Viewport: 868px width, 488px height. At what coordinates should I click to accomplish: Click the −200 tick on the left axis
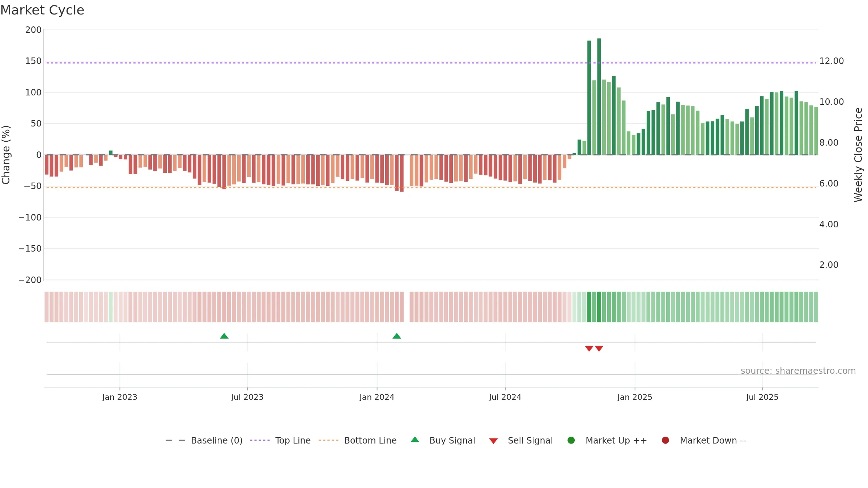click(x=30, y=280)
